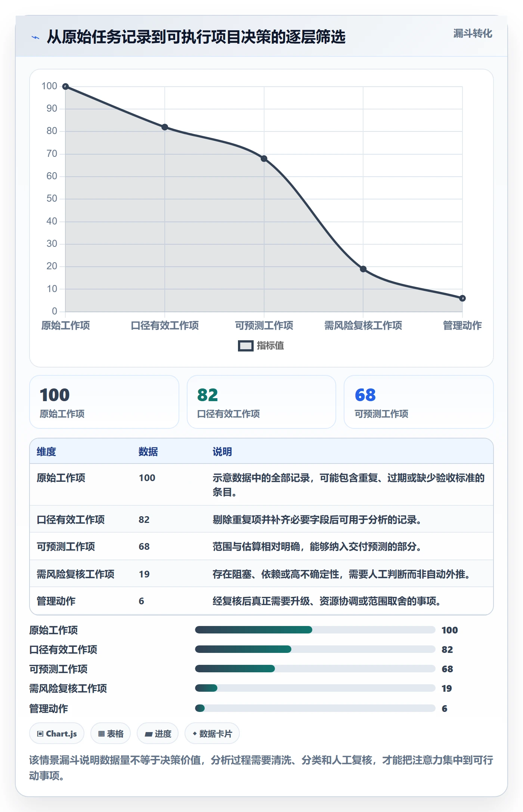Click the description starting with 范围与估算相对明确
The width and height of the screenshot is (523, 812).
pos(317,546)
